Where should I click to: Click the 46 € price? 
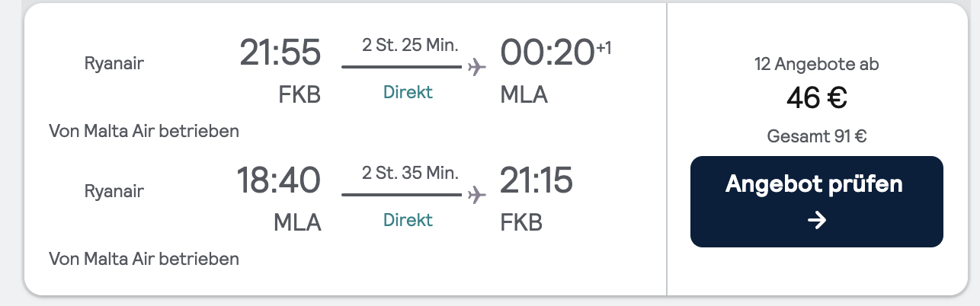(x=817, y=97)
